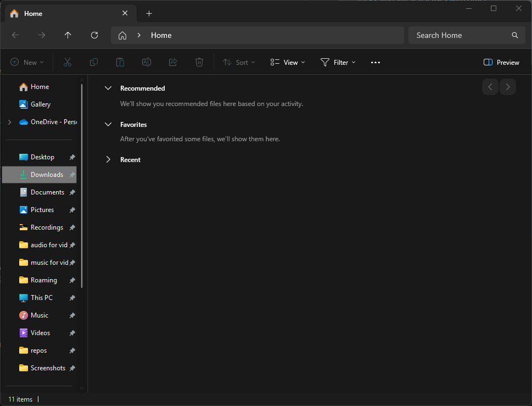Open the See more three-dots menu
Screen dimensions: 532x406
[x=375, y=63]
